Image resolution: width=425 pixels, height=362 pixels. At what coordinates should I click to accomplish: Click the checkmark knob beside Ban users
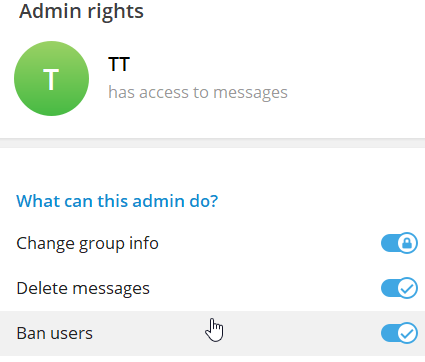click(x=407, y=333)
